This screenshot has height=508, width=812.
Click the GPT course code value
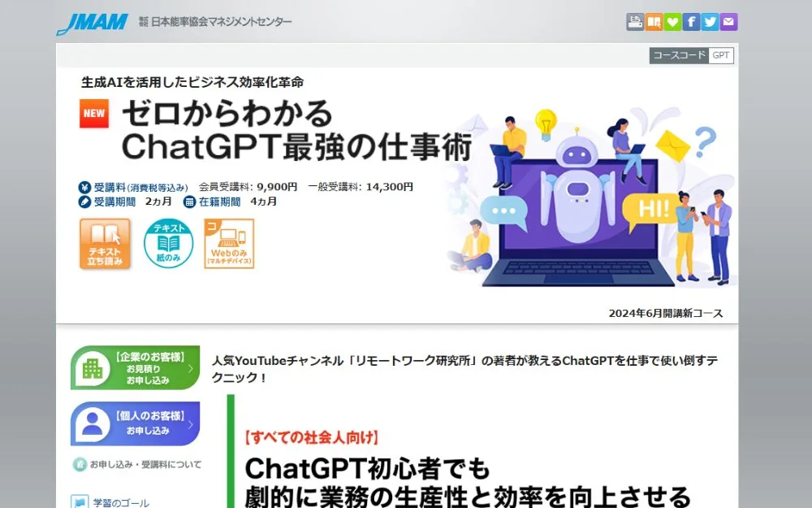tap(721, 55)
